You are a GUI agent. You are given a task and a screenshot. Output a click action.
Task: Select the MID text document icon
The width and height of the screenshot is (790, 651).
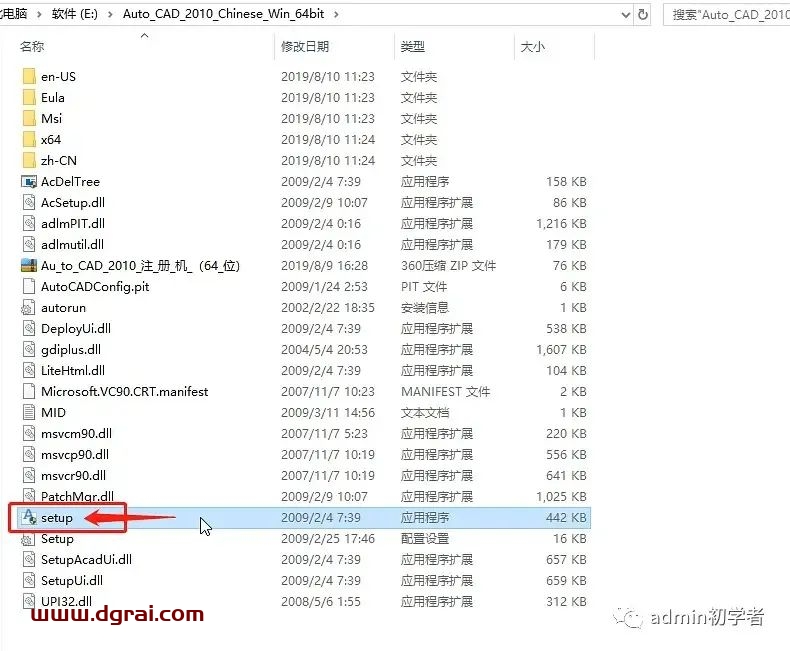tap(29, 413)
